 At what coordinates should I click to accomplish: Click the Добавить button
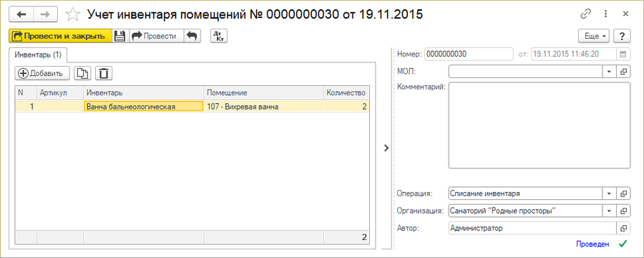click(x=43, y=74)
